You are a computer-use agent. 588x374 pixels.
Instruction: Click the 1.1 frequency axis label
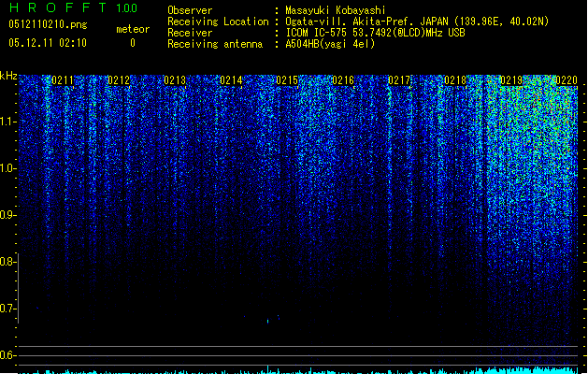coord(7,122)
